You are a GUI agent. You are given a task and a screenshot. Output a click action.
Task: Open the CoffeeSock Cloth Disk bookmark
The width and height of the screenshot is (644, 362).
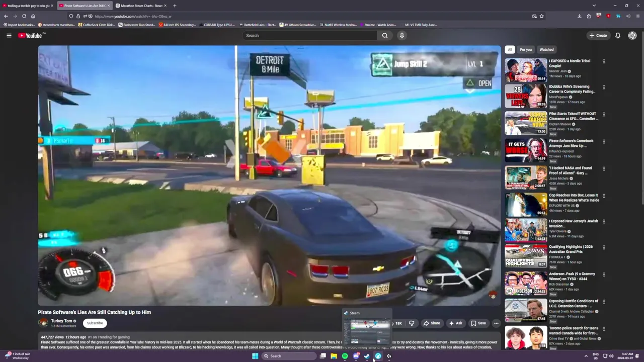97,25
